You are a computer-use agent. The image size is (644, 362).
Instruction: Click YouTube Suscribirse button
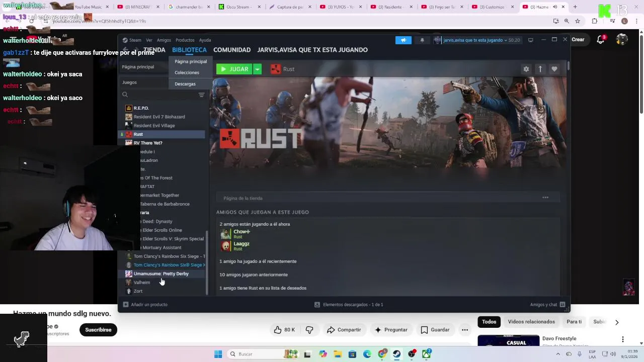click(98, 330)
